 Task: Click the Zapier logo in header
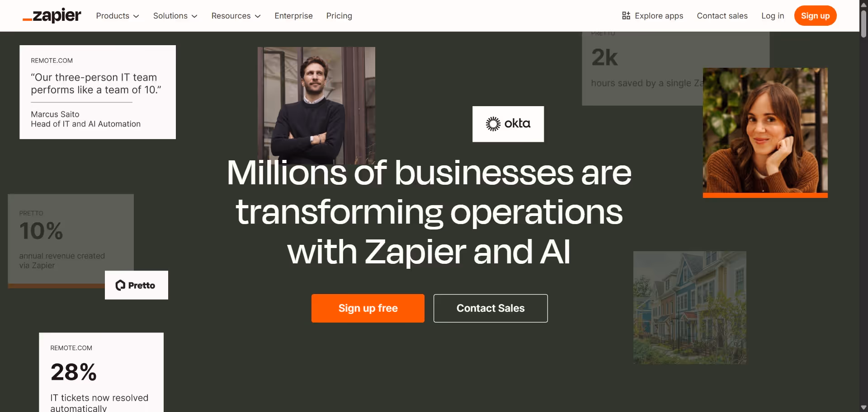[52, 16]
